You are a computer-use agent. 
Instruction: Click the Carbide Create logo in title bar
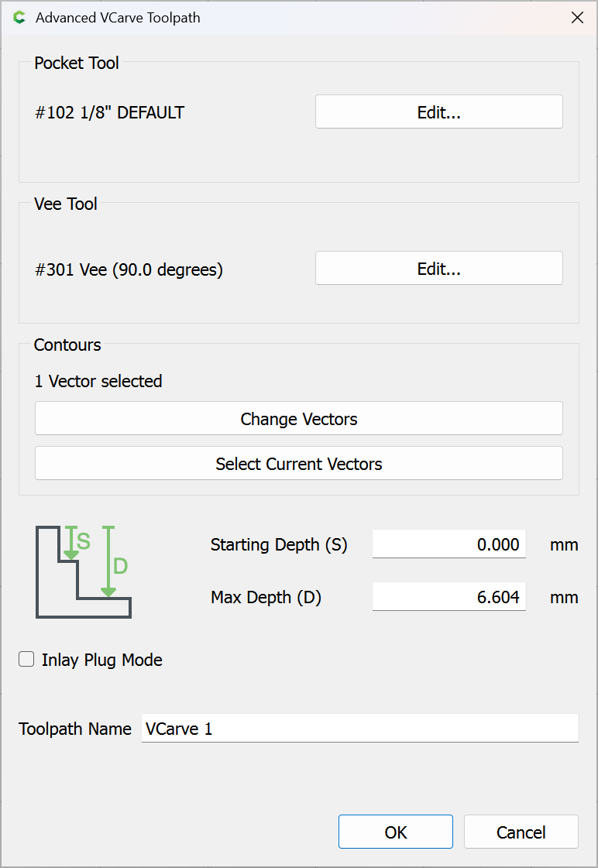19,18
